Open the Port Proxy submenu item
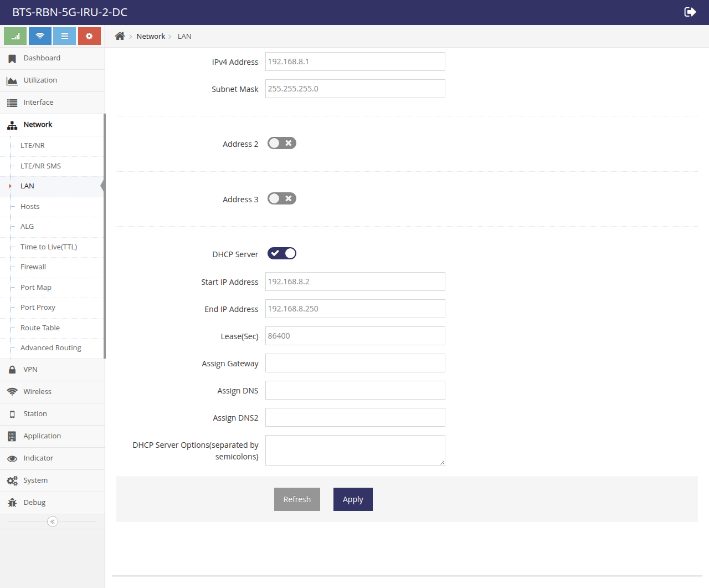Viewport: 709px width, 588px height. pyautogui.click(x=52, y=308)
